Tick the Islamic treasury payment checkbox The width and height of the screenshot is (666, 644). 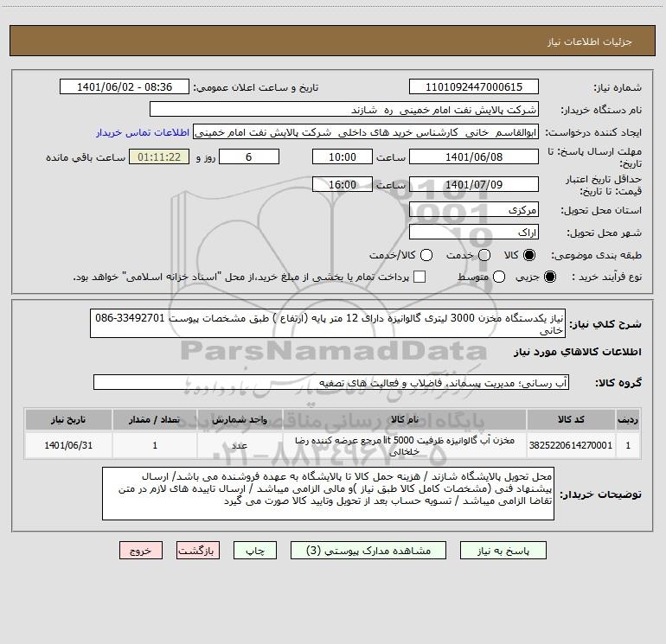[419, 277]
